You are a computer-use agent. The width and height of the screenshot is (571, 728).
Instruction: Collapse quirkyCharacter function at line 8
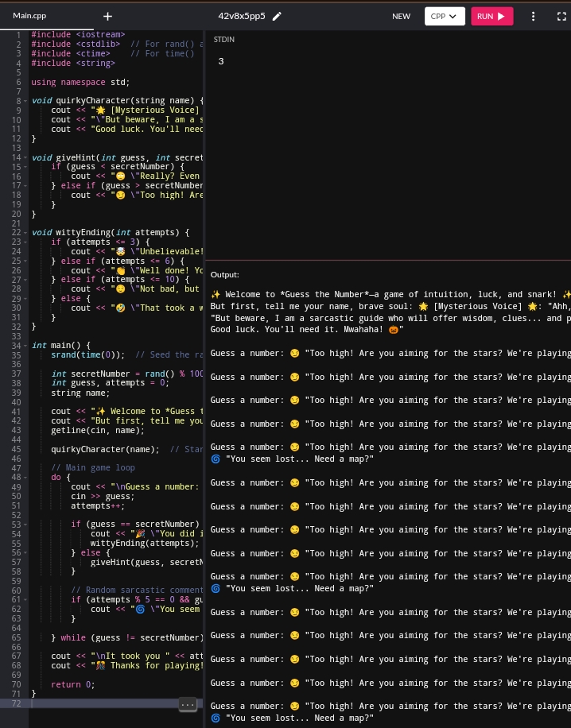(25, 101)
